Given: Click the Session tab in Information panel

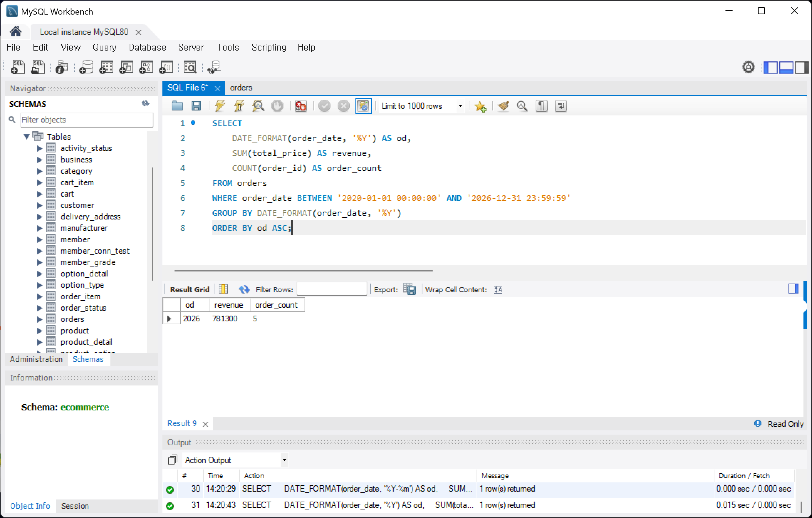Looking at the screenshot, I should 75,506.
